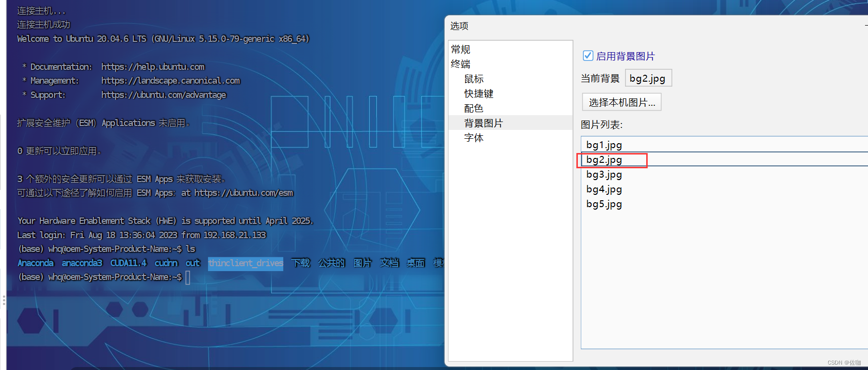Viewport: 868px width, 370px height.
Task: Open the 常规 settings category
Action: pos(460,49)
